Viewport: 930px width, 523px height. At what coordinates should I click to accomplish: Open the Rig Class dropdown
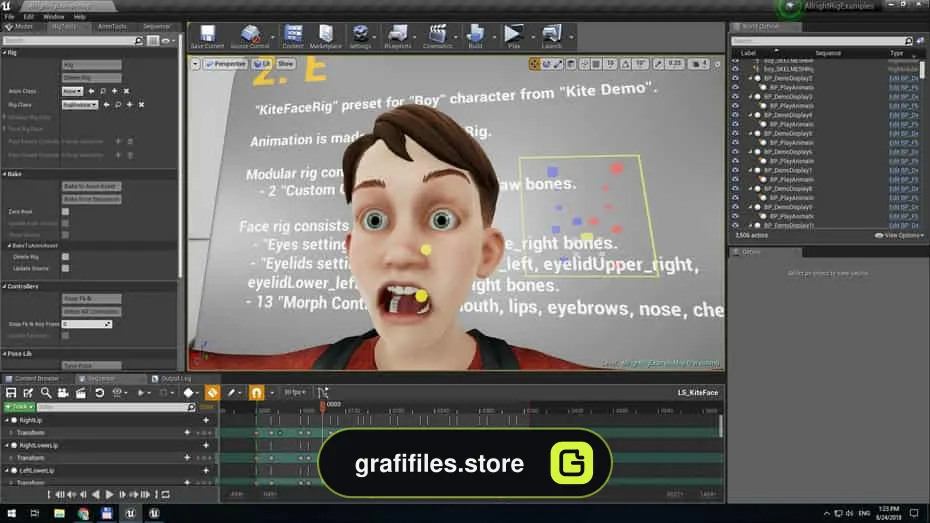click(79, 105)
